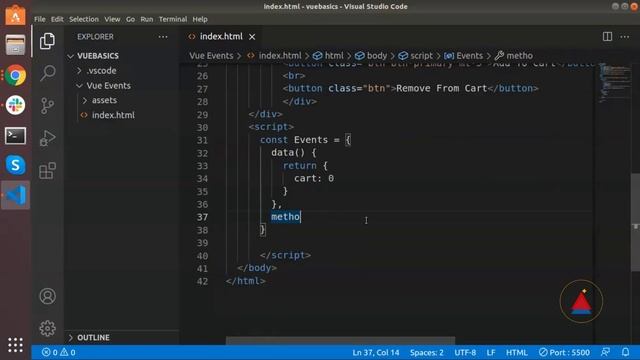This screenshot has width=640, height=360.
Task: Open Skype from the dock
Action: pos(16,165)
